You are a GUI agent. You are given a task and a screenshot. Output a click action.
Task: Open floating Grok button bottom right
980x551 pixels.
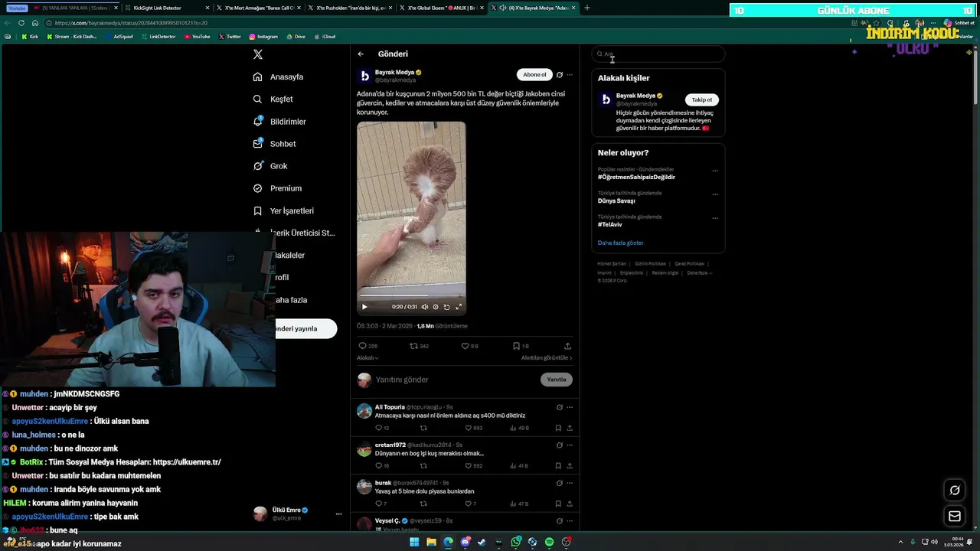point(955,491)
